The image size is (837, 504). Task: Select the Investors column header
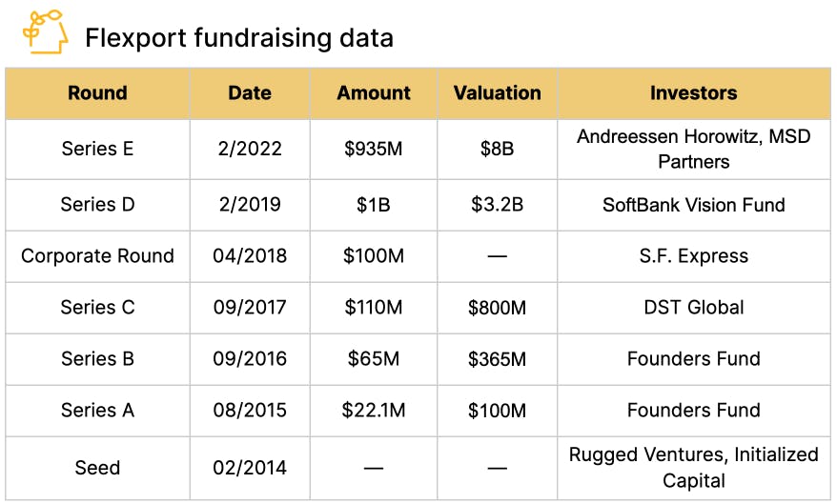click(693, 93)
